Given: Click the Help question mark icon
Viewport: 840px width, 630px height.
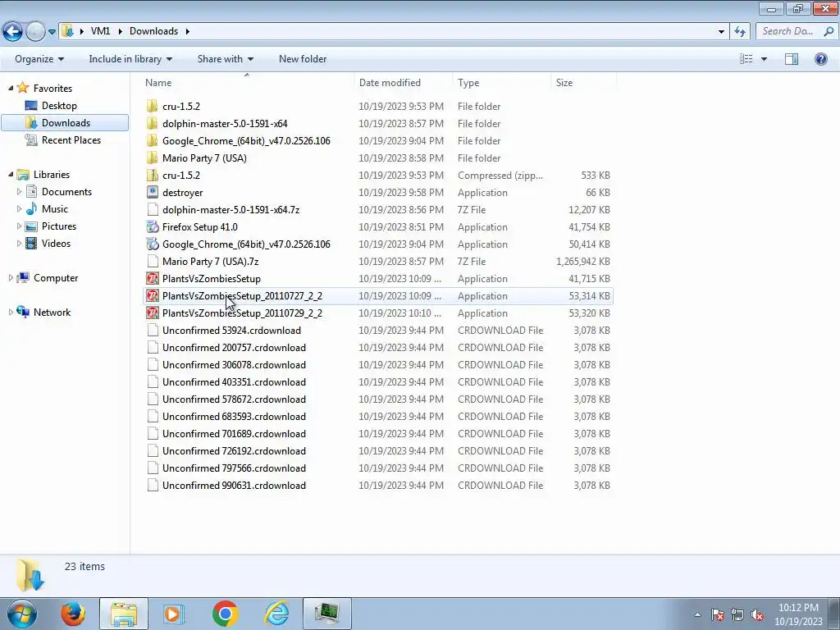Looking at the screenshot, I should tap(820, 59).
